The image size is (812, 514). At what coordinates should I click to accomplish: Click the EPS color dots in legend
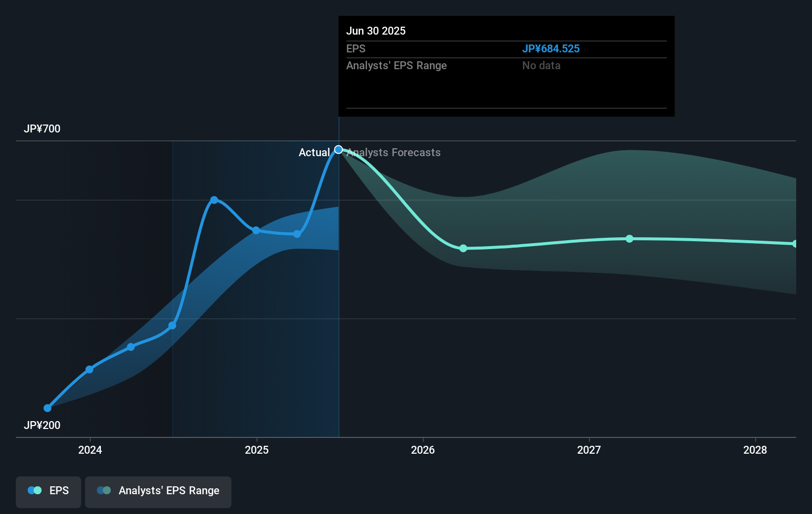click(35, 490)
